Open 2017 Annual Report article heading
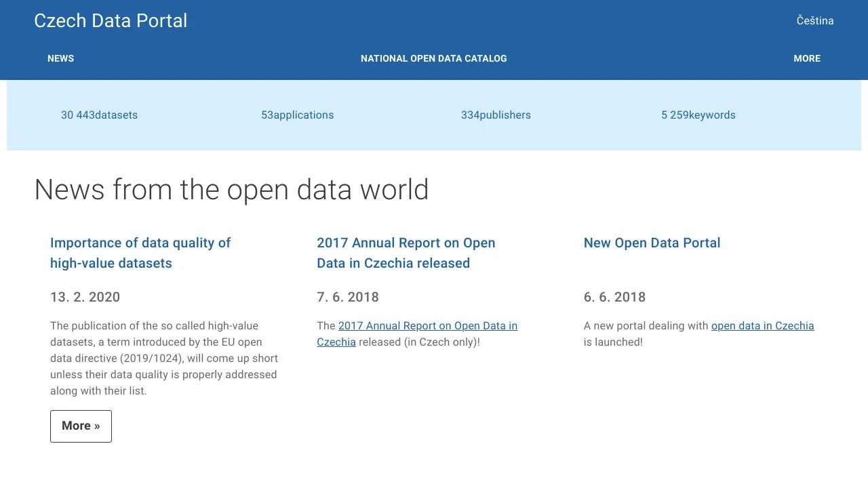The image size is (868, 488). [x=406, y=253]
